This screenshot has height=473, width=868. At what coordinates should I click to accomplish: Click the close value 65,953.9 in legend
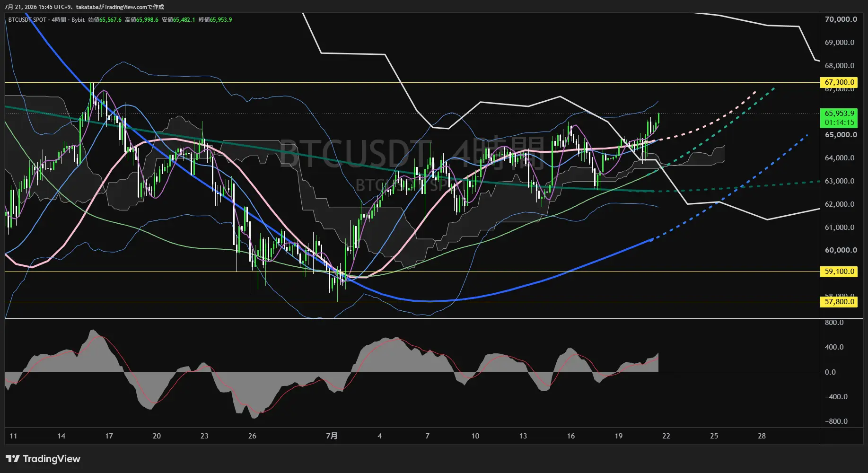pos(221,20)
